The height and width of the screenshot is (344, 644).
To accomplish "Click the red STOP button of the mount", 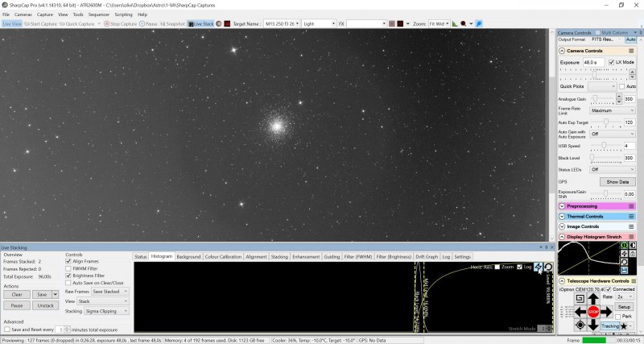I will (x=593, y=312).
